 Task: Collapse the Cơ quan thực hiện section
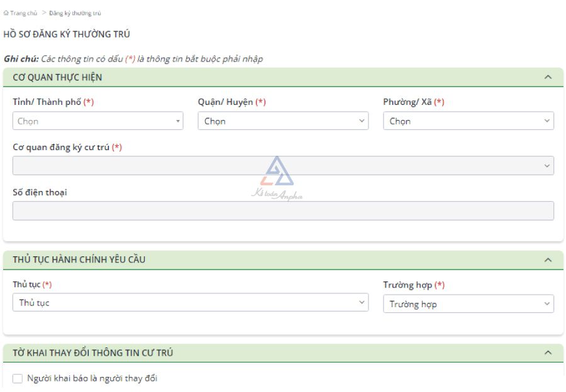(548, 77)
